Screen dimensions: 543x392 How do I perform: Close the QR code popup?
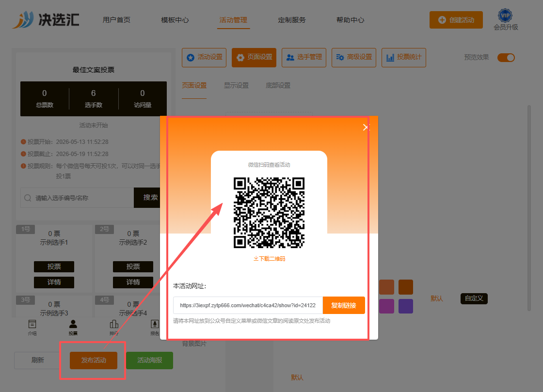click(x=365, y=127)
